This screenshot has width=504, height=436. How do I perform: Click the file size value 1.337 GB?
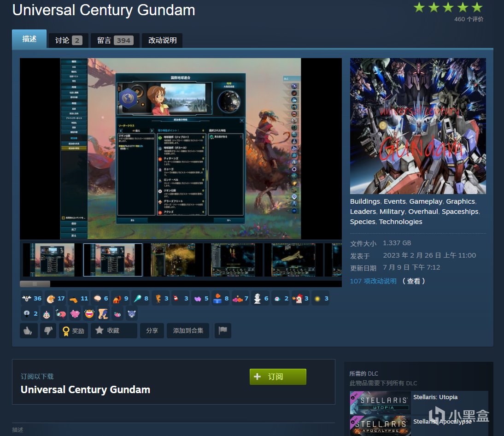[397, 243]
